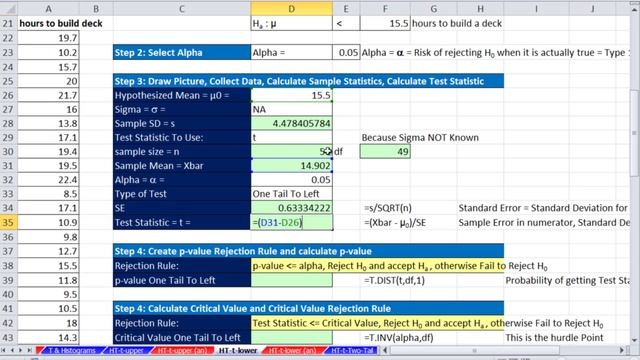The height and width of the screenshot is (360, 640).
Task: Jump to last sheet using navigation arrow
Action: [29, 350]
